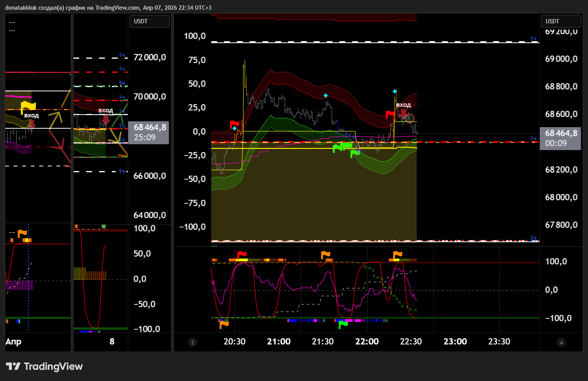
Task: Select the yellow horizontal line just below 68400
Action: point(314,148)
